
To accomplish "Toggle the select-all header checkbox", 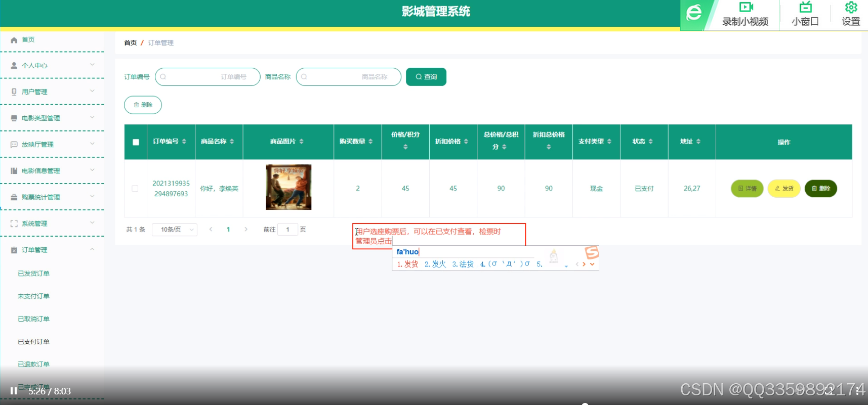I will (136, 142).
